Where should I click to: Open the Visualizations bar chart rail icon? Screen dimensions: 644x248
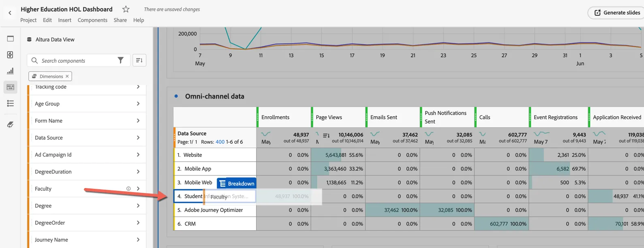11,71
